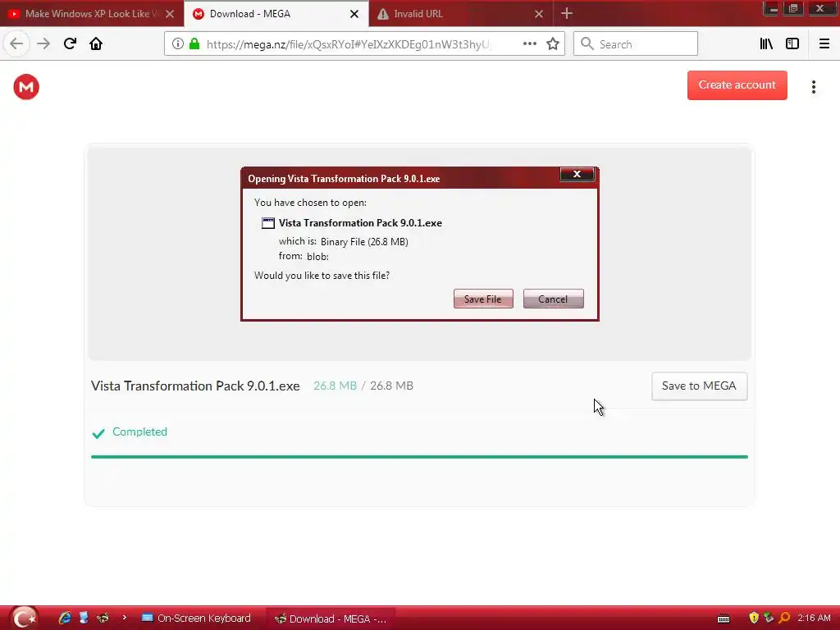The height and width of the screenshot is (630, 840).
Task: Click Download - MEGA taskbar button
Action: [331, 619]
